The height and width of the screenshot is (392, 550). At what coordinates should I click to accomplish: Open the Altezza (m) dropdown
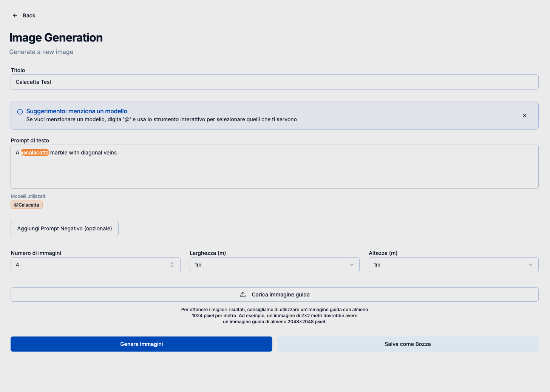(453, 265)
